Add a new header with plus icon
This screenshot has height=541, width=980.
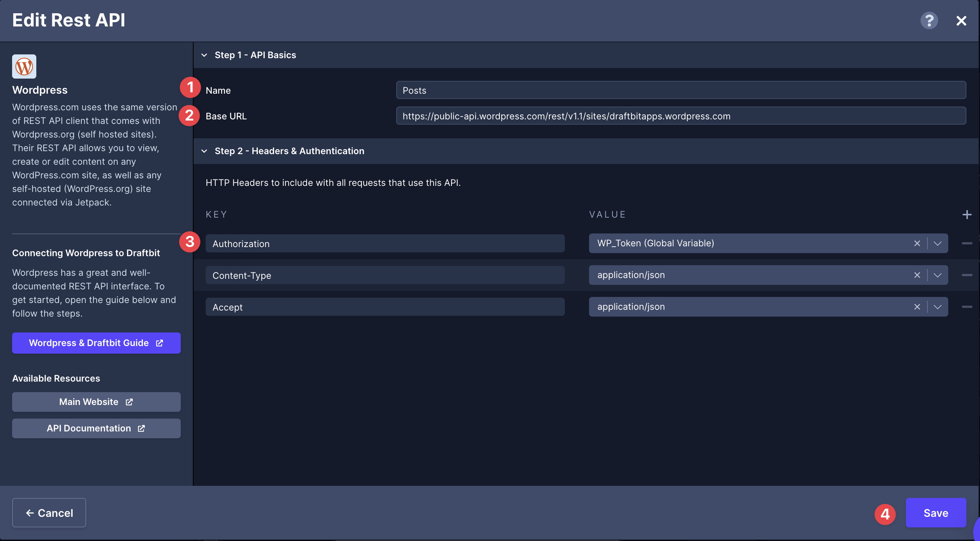967,215
